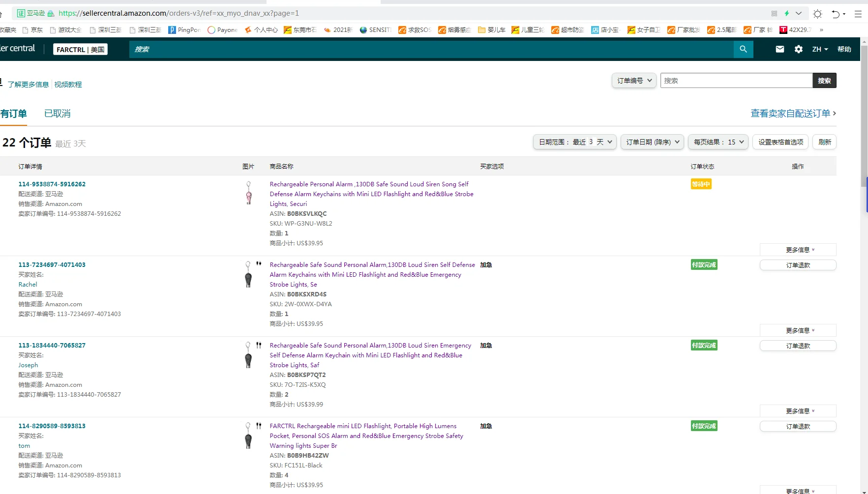Open the date range dropdown
Screen dimensions: 868x494
[574, 142]
